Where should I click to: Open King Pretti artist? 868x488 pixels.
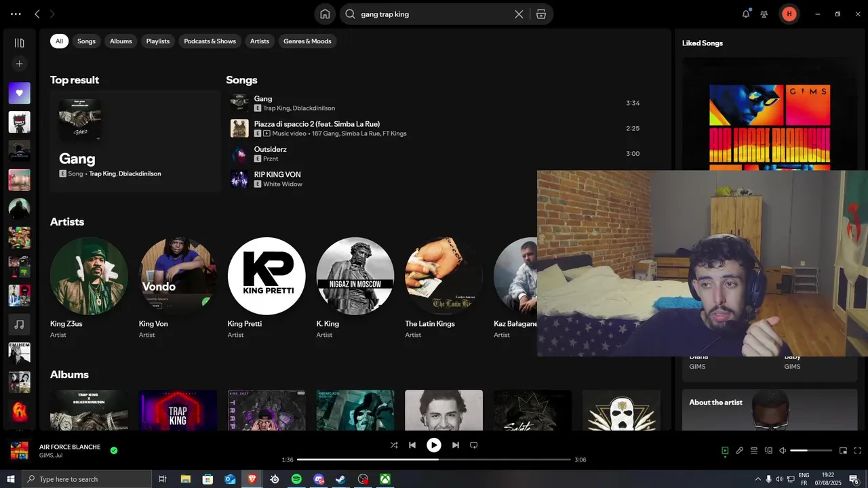coord(267,287)
